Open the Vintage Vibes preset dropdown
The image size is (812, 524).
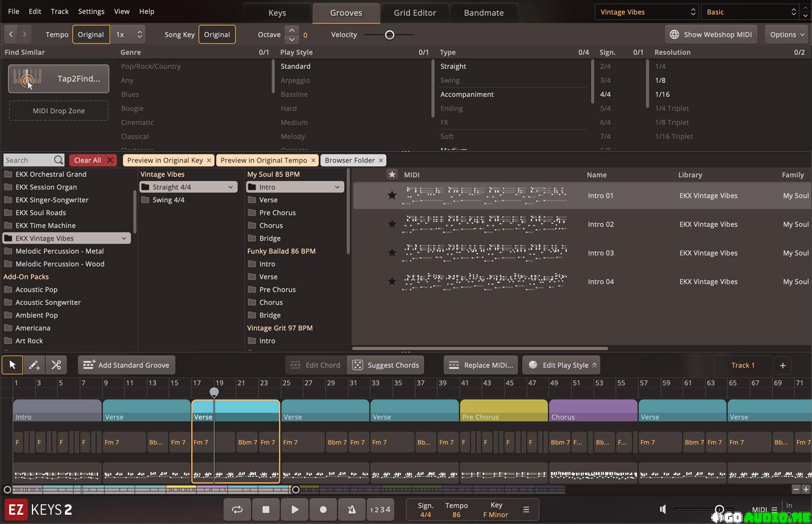647,12
